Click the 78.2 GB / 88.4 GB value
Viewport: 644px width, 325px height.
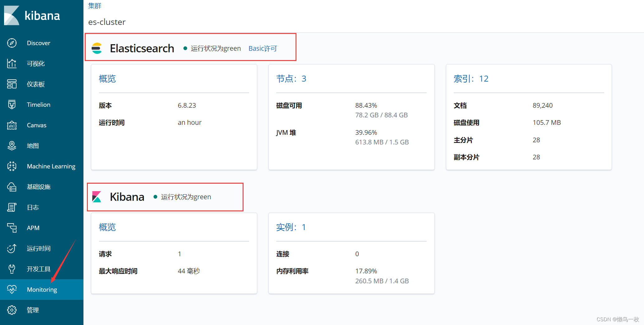coord(381,115)
